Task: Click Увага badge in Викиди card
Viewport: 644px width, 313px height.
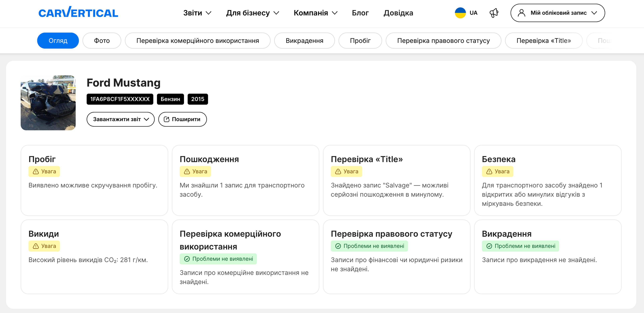Action: tap(44, 246)
